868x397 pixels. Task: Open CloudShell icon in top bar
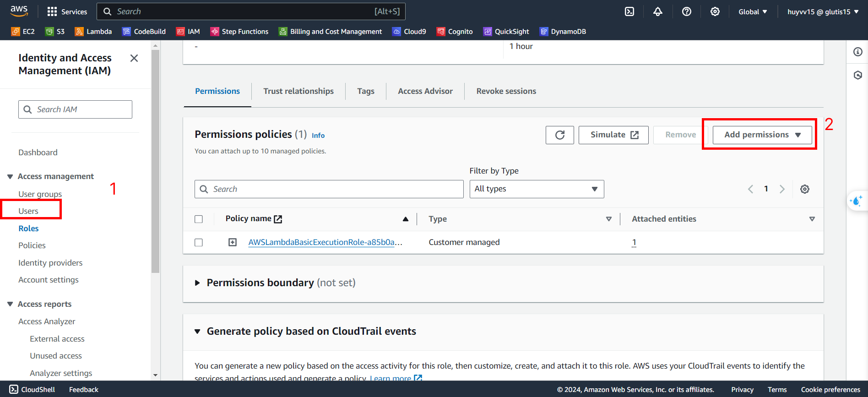pos(629,11)
